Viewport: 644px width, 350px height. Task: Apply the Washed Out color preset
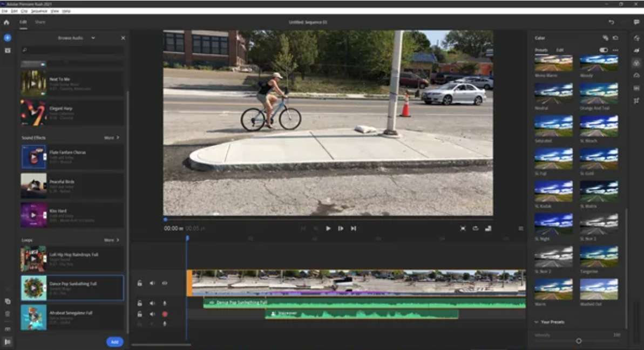pos(599,289)
